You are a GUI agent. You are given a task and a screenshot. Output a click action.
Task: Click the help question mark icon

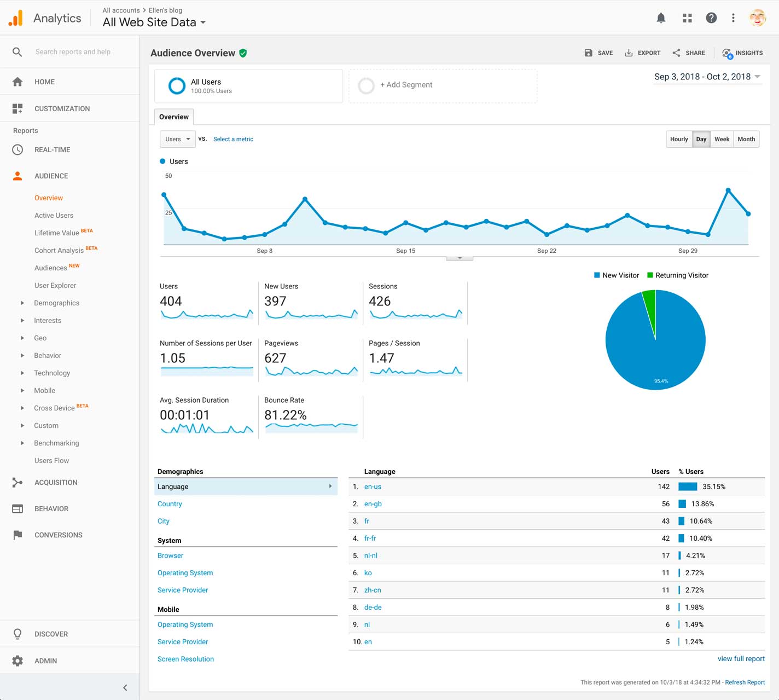[711, 18]
